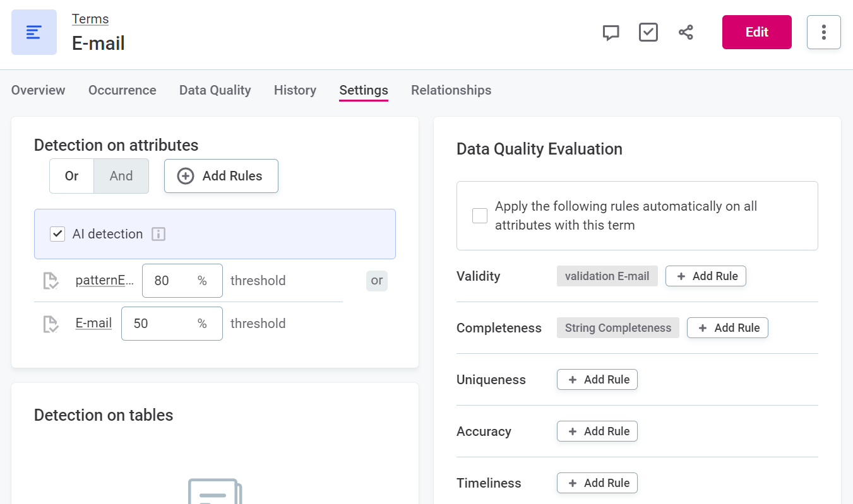Open the Terms breadcrumb link
The image size is (853, 504).
90,19
